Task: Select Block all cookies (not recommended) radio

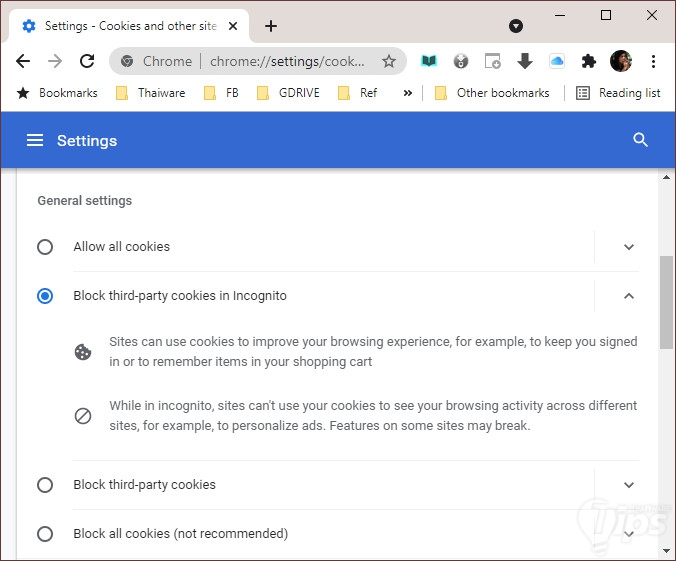Action: [x=45, y=534]
